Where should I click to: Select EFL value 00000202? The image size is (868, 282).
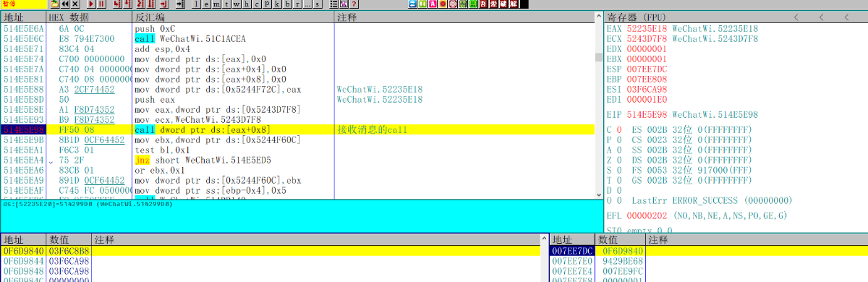click(647, 215)
